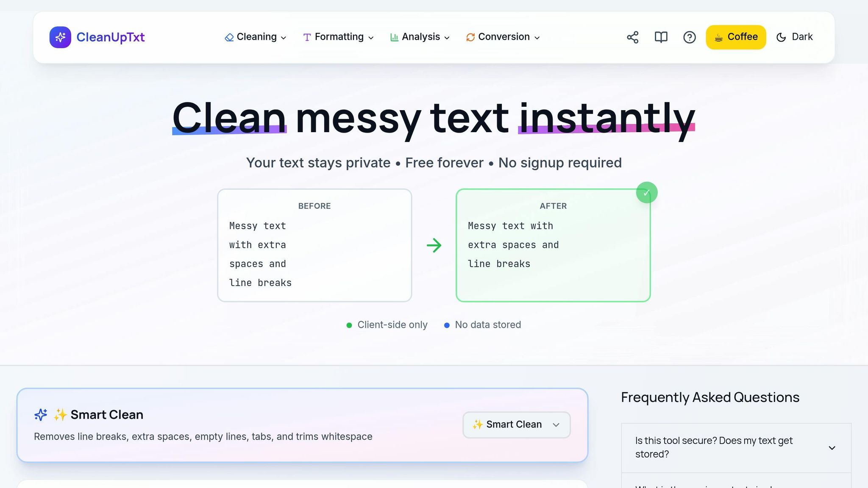Click the green checkmark on the After panel

click(646, 192)
